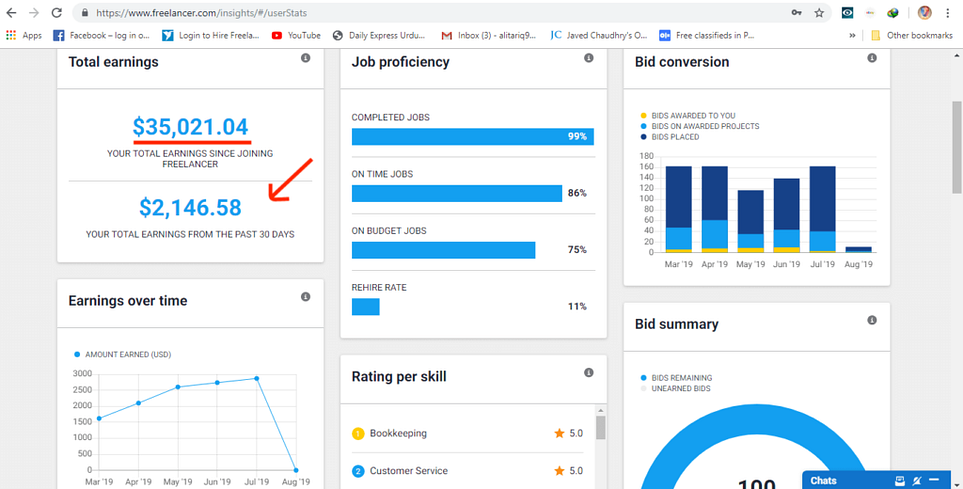Open the Gmail Inbox (3) bookmark
Viewport: 963px width, 489px height.
pos(488,36)
